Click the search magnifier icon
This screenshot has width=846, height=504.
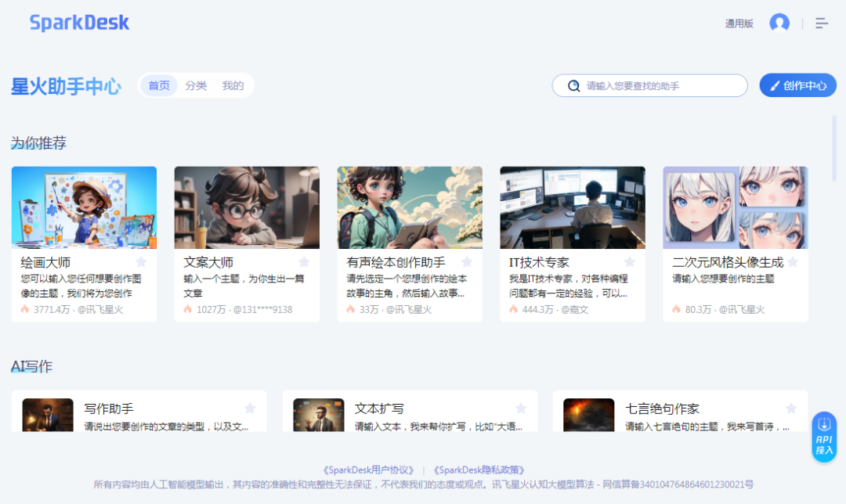(573, 86)
